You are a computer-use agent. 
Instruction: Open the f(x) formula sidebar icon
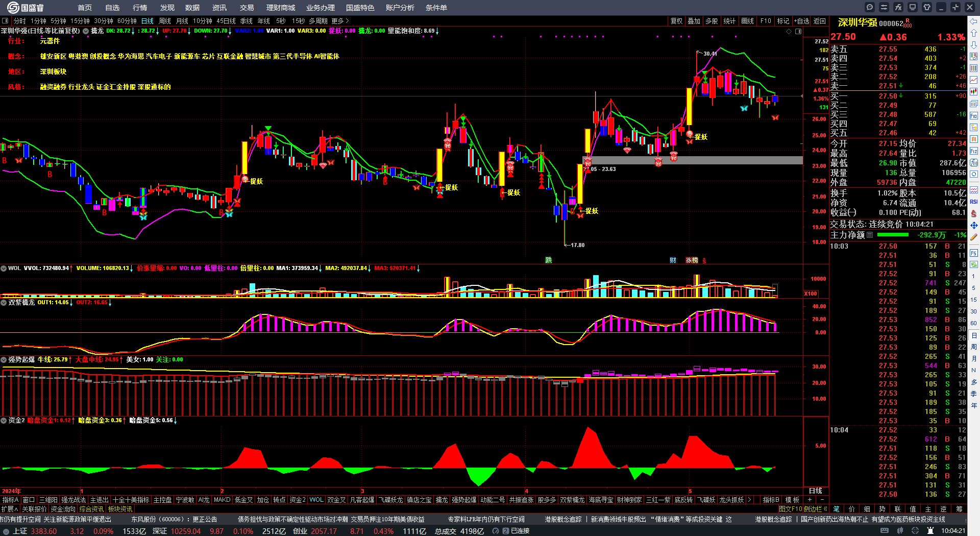point(974,163)
